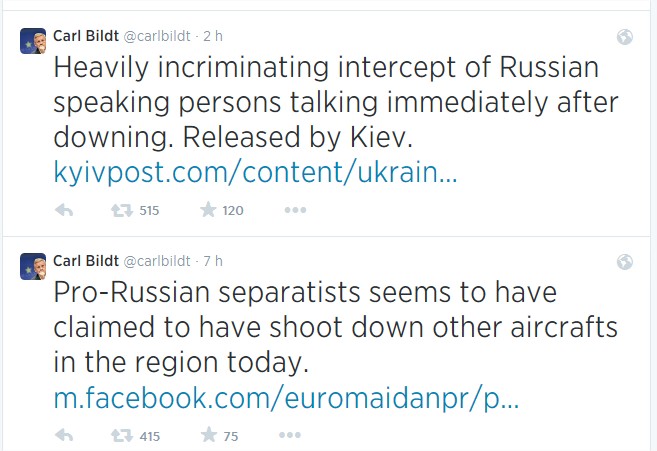Retweet the tweet with 415 retweets
Screen dimensions: 657x451
(x=122, y=435)
